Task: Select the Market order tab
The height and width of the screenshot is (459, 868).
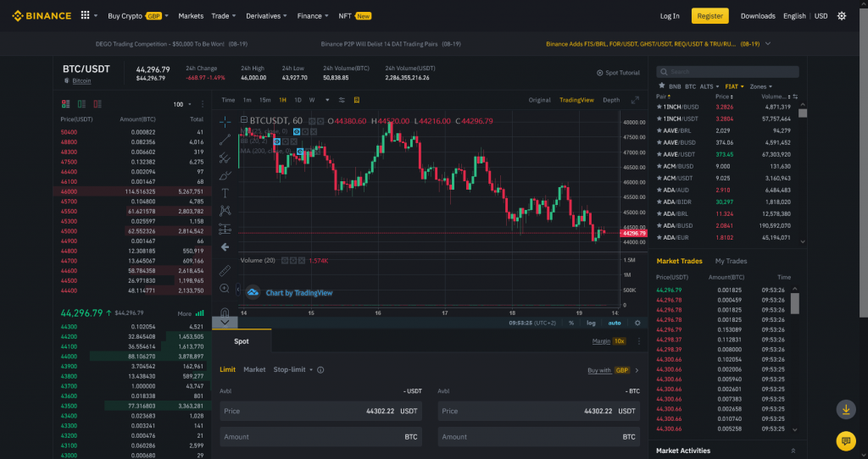Action: click(254, 369)
